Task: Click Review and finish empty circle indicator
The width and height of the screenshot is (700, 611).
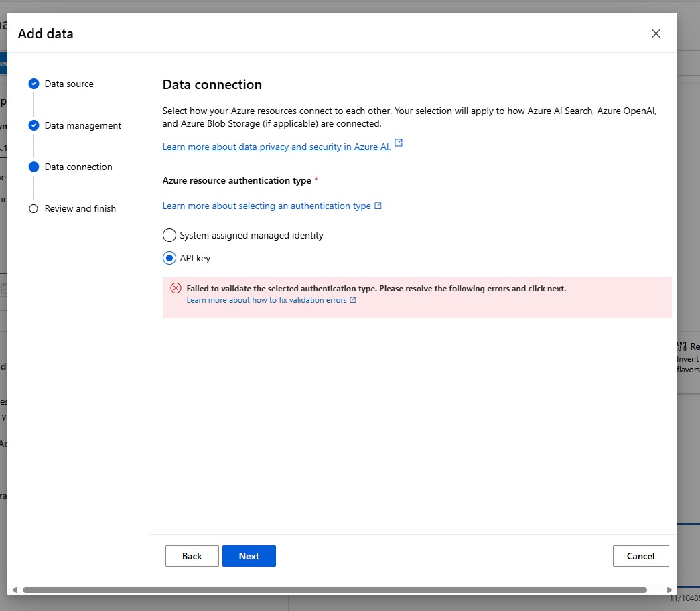Action: pos(33,208)
